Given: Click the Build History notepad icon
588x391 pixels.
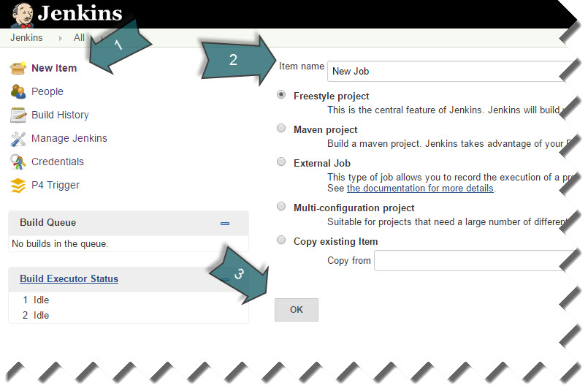Looking at the screenshot, I should [18, 115].
